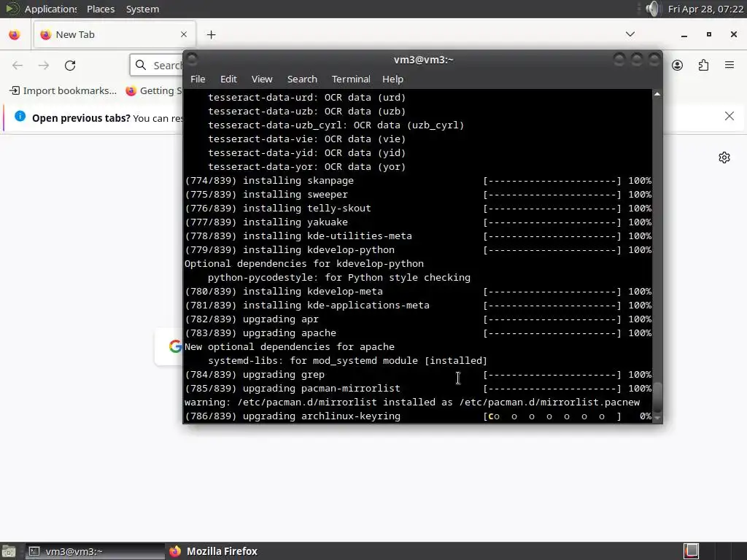
Task: Click the search magnifier in Firefox address bar
Action: (141, 65)
